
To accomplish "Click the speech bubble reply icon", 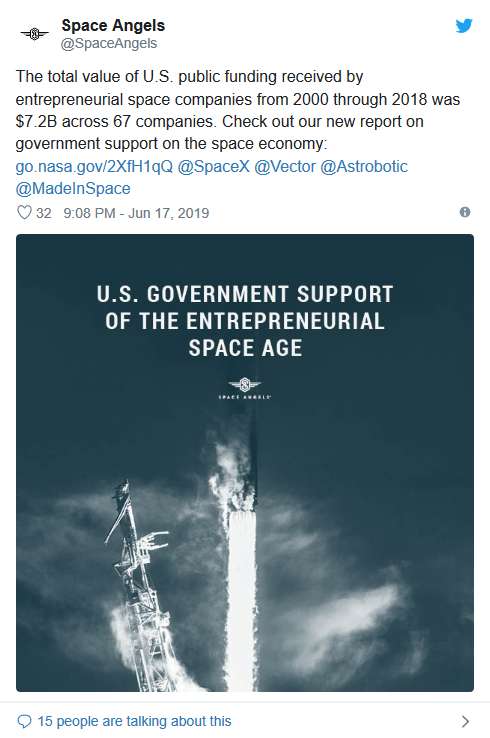I will pos(24,721).
